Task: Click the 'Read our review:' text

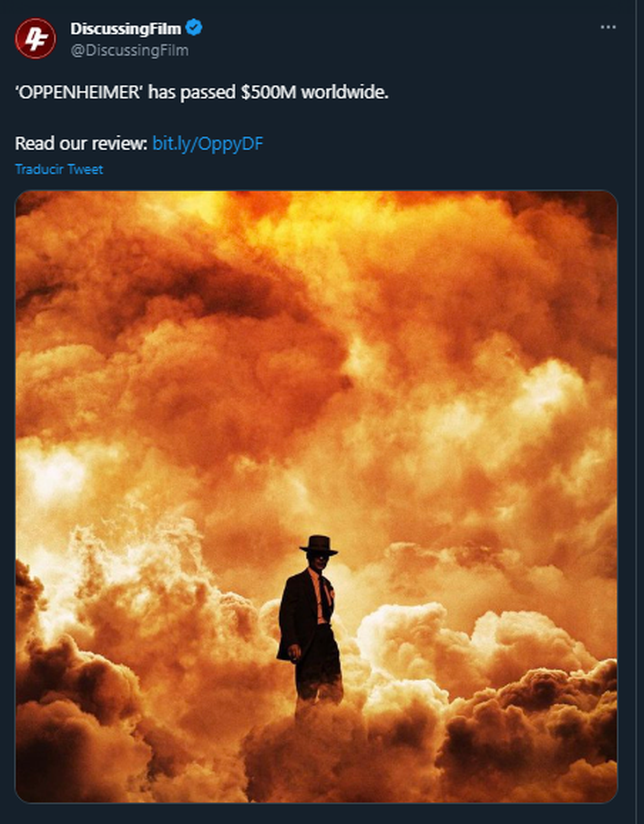Action: pyautogui.click(x=81, y=143)
